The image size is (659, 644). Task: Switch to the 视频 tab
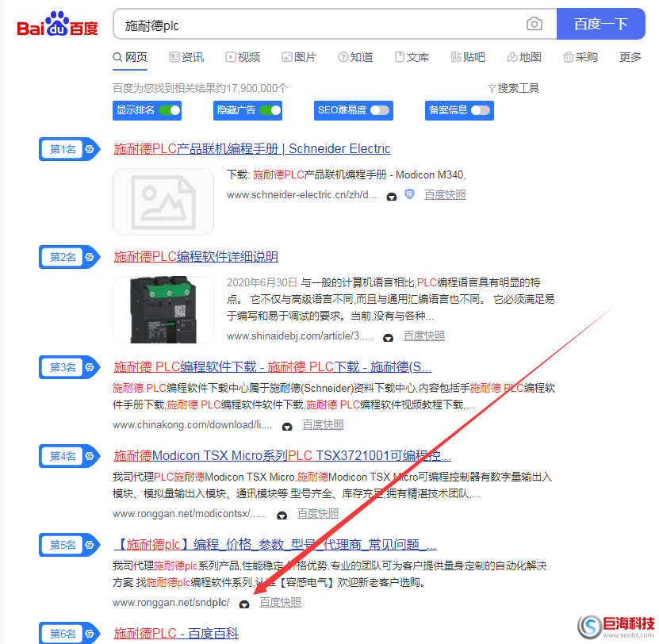tap(243, 57)
